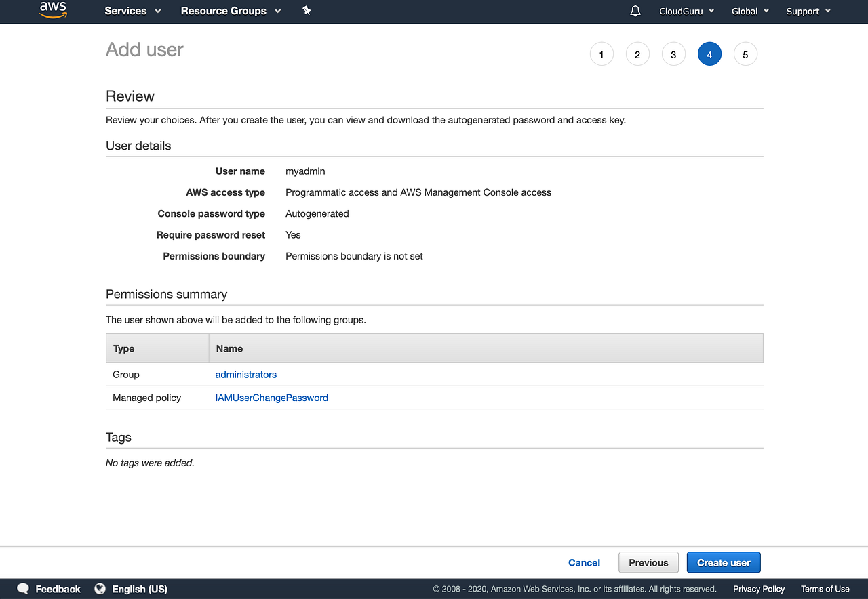
Task: Open the Global region selector
Action: tap(750, 11)
